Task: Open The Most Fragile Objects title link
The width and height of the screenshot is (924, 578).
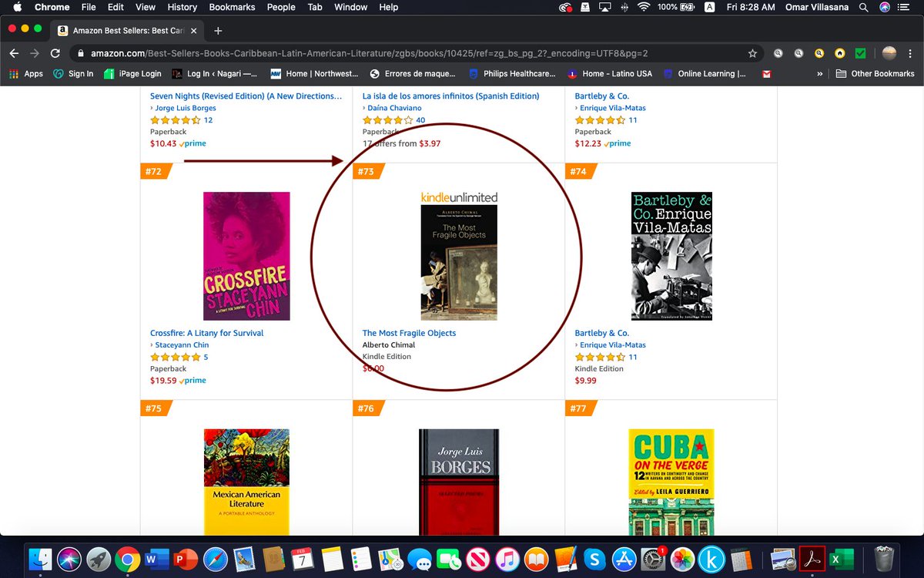Action: pyautogui.click(x=409, y=333)
